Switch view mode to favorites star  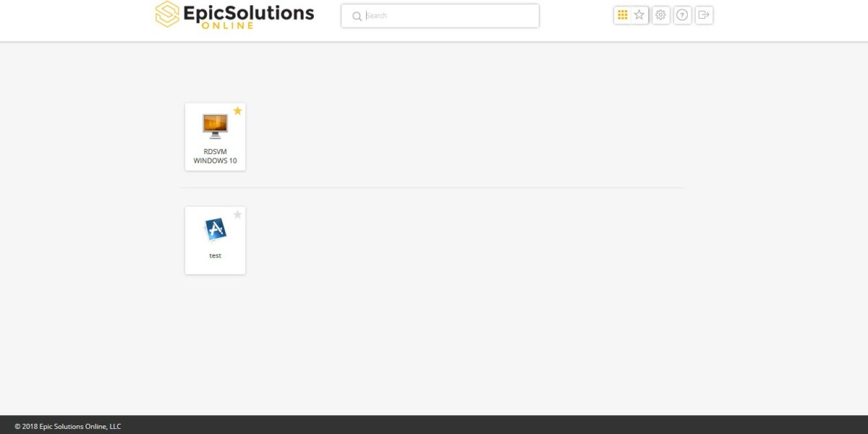click(x=639, y=14)
